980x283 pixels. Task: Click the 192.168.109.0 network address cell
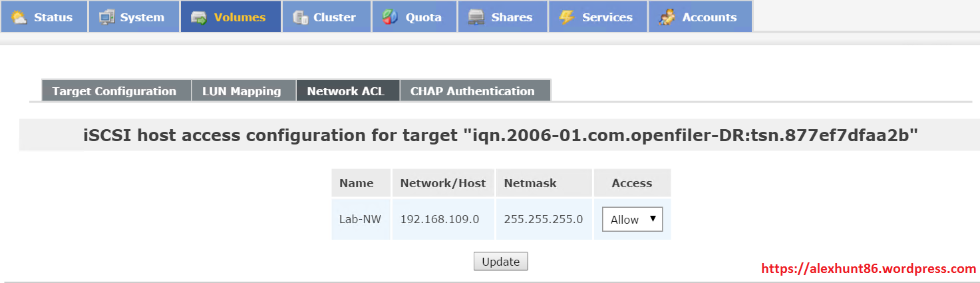click(440, 219)
